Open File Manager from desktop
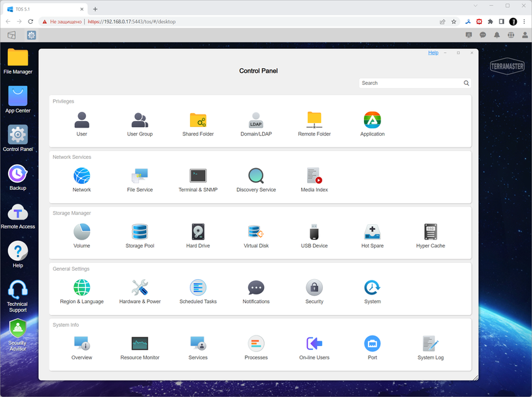Viewport: 532px width, 397px height. pos(18,61)
